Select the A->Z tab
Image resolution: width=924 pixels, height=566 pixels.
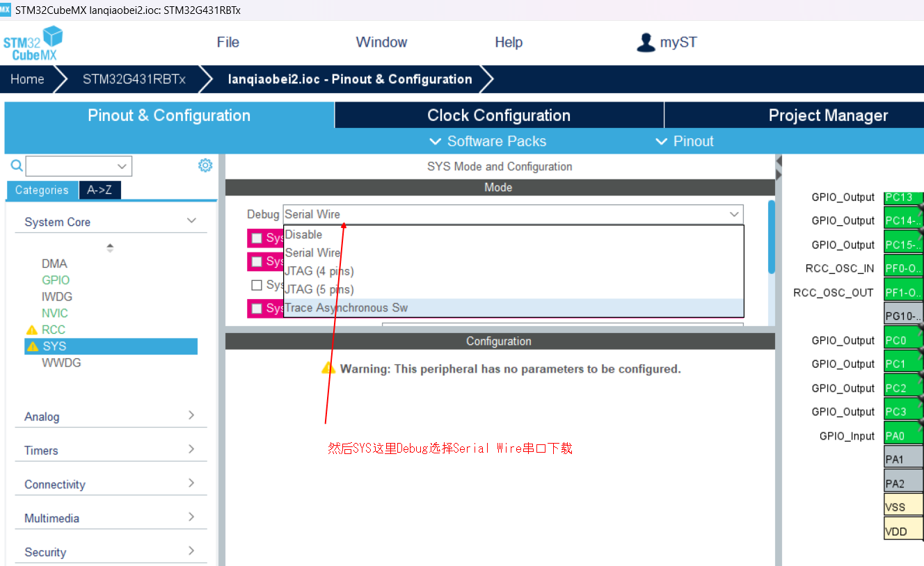[100, 191]
